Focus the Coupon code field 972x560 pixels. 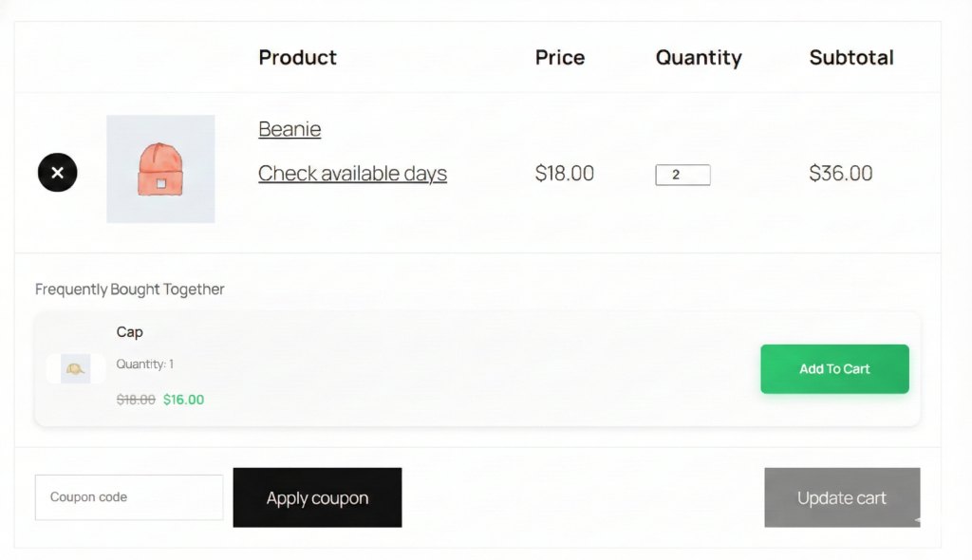[129, 497]
